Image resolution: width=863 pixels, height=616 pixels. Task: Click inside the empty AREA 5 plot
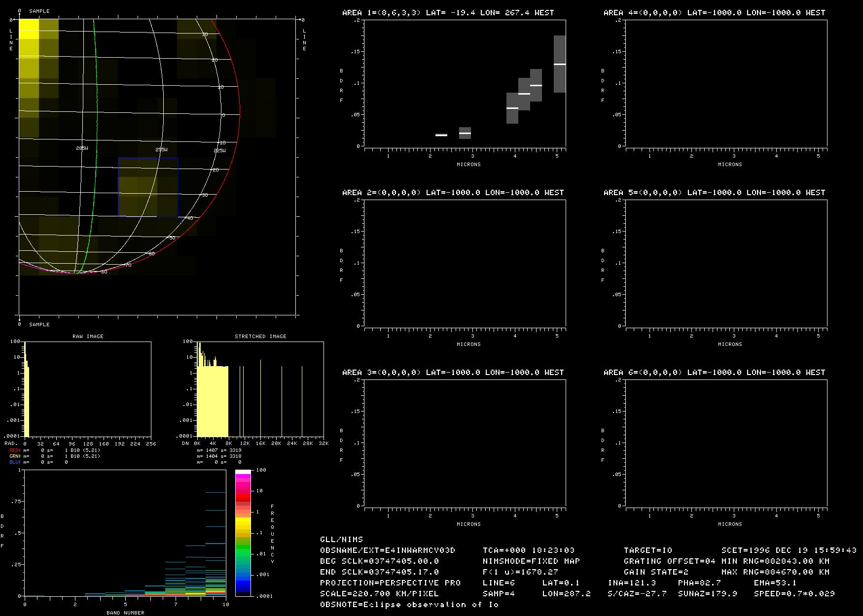726,263
